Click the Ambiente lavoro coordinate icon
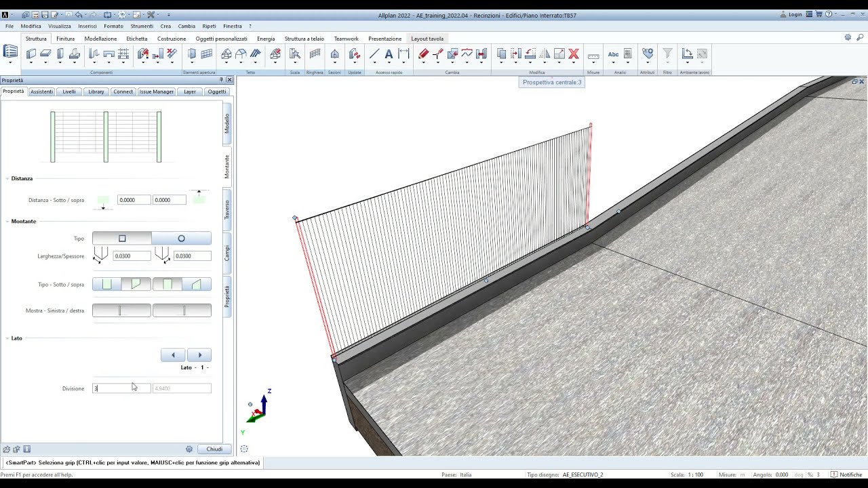The height and width of the screenshot is (488, 868). 687,54
